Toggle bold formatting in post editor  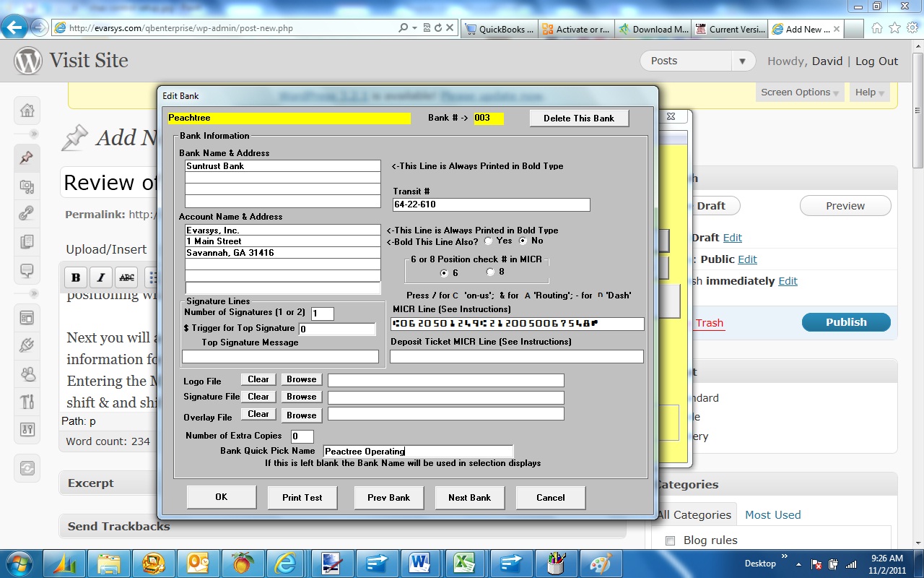[x=76, y=277]
